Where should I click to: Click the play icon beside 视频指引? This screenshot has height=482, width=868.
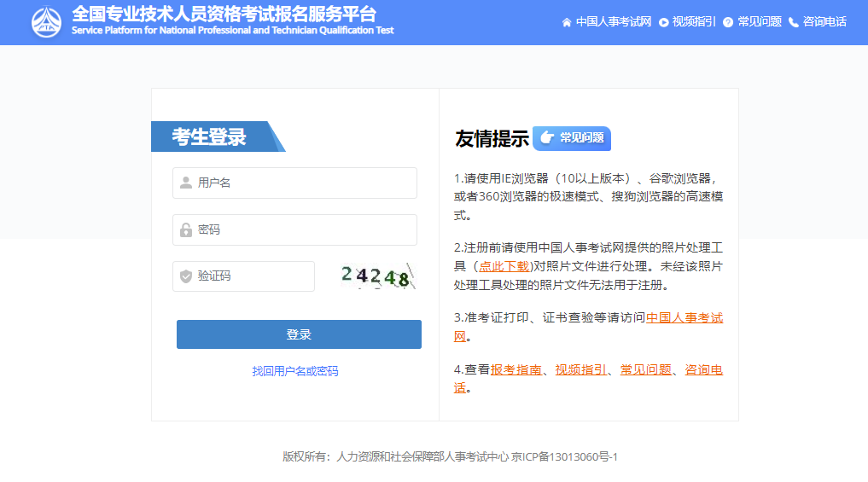point(664,22)
